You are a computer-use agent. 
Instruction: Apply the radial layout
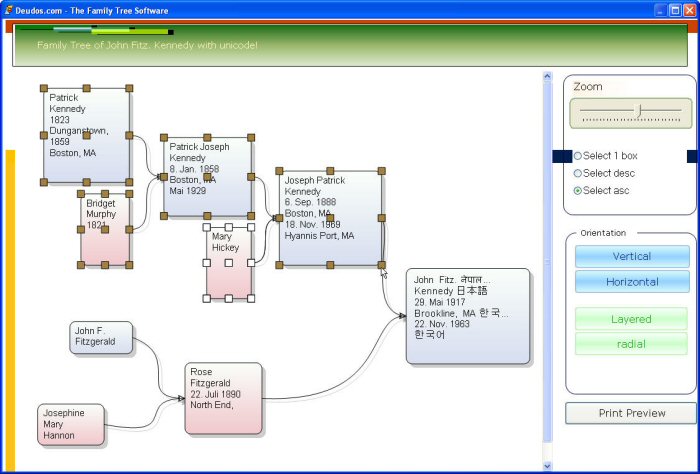[631, 344]
